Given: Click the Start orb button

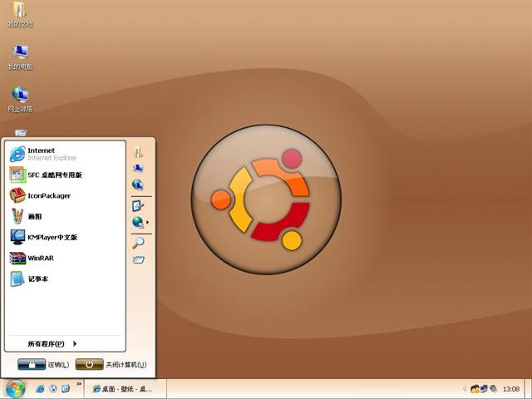Looking at the screenshot, I should [15, 389].
